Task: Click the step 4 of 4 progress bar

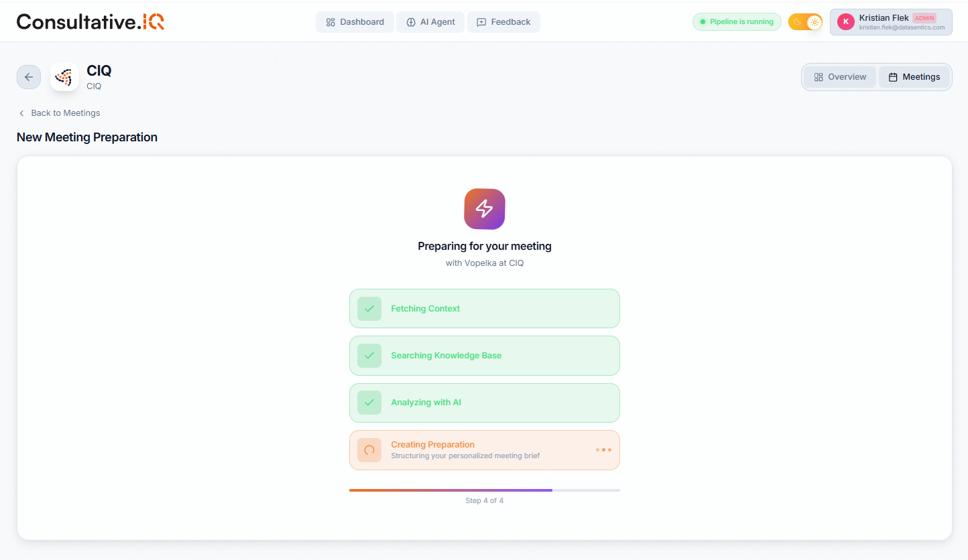Action: (484, 490)
